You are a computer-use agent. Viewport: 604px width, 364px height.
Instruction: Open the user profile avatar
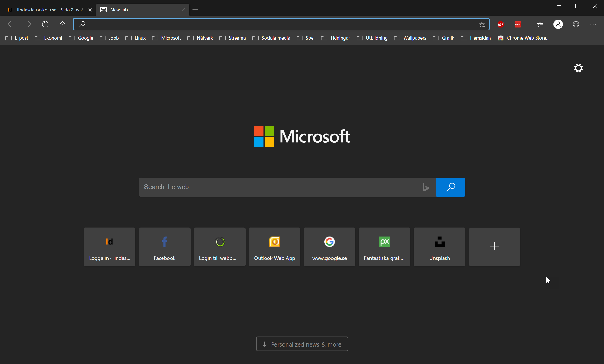[558, 24]
